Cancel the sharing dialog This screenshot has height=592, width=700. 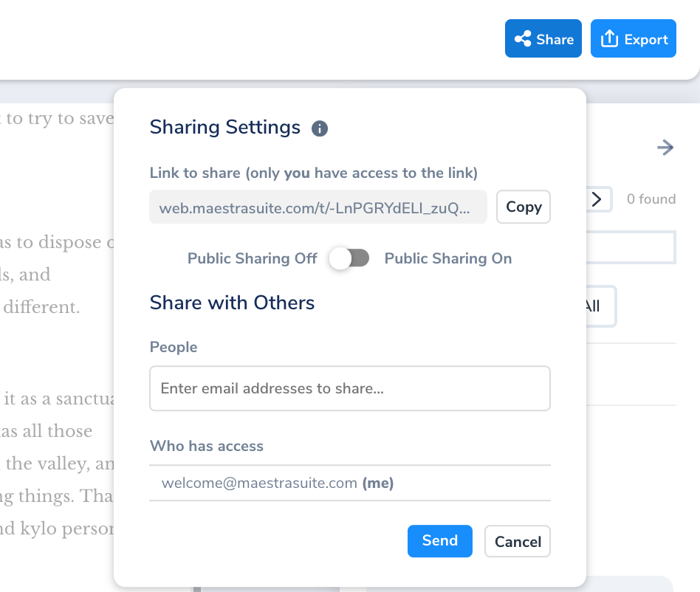pos(518,542)
